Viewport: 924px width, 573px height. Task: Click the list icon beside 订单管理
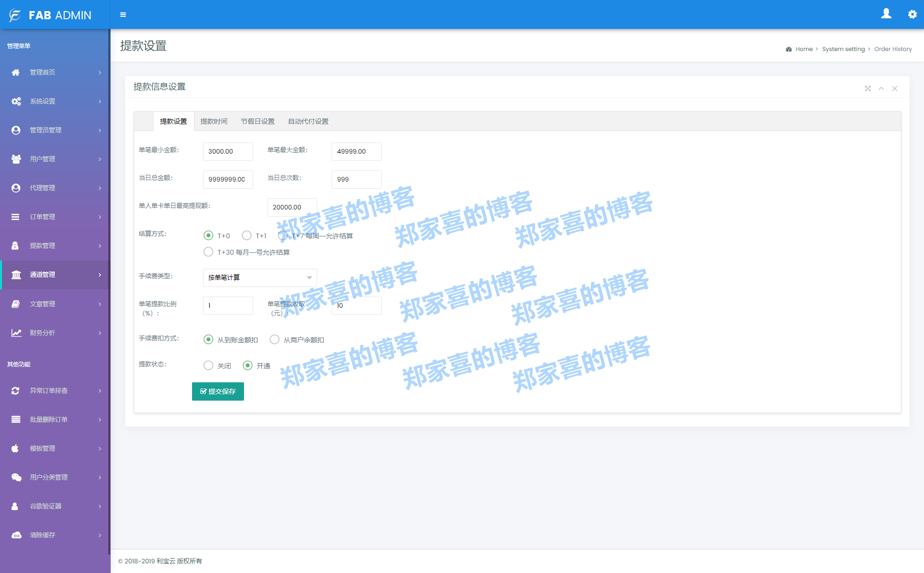[x=16, y=217]
